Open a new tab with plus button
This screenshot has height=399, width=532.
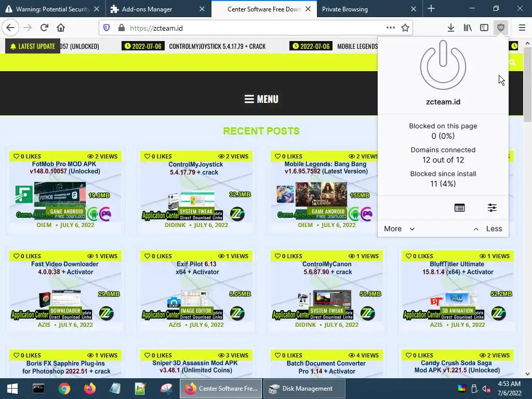point(431,8)
